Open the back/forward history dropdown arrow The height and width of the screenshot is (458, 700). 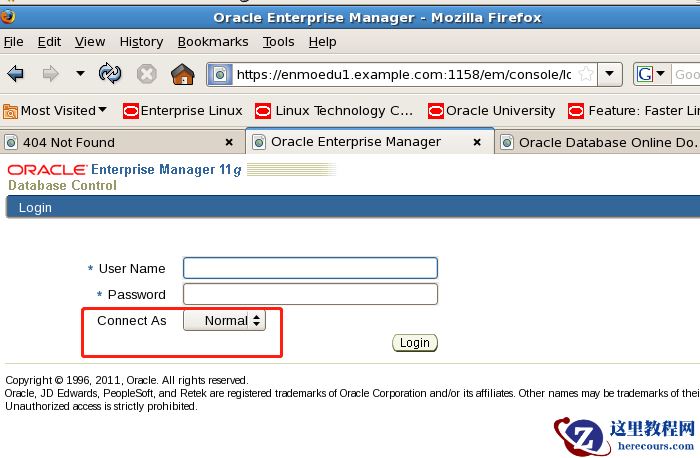(80, 73)
